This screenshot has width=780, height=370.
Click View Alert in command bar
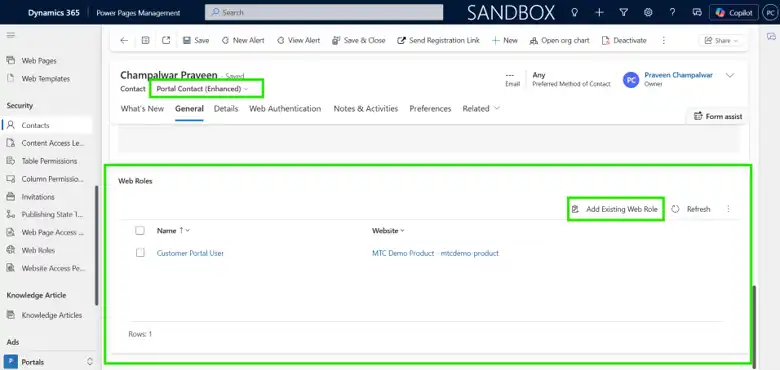coord(298,40)
